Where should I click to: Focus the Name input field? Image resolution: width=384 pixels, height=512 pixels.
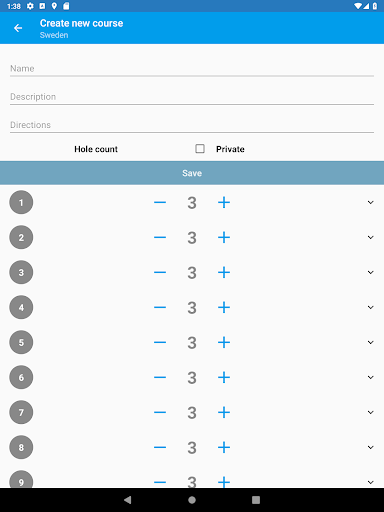pos(192,69)
